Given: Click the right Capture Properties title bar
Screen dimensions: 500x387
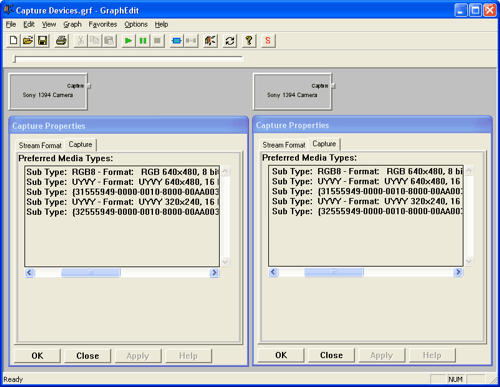Looking at the screenshot, I should [x=372, y=125].
